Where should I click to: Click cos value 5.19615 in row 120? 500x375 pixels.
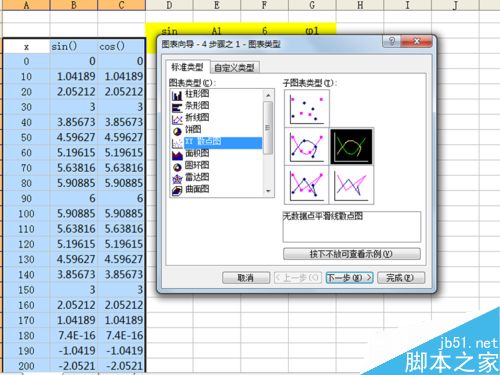pos(121,244)
